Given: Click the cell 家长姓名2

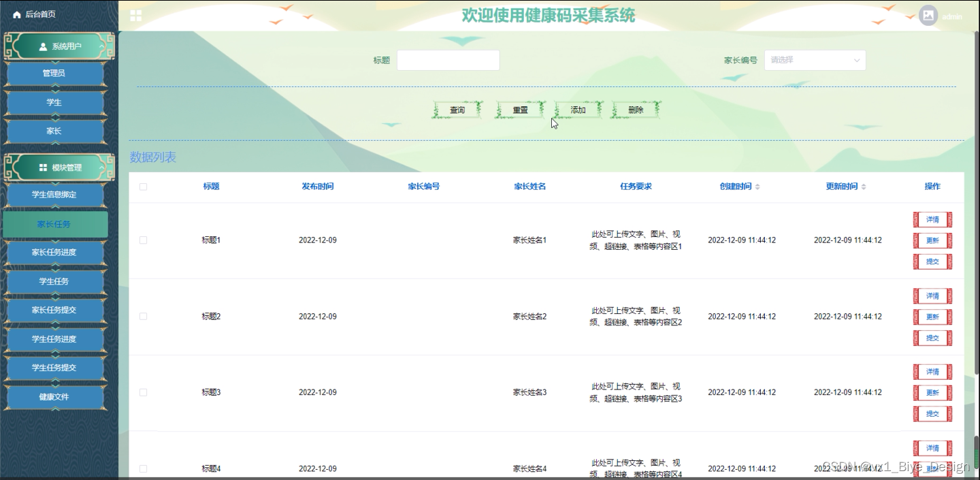Looking at the screenshot, I should [x=530, y=317].
